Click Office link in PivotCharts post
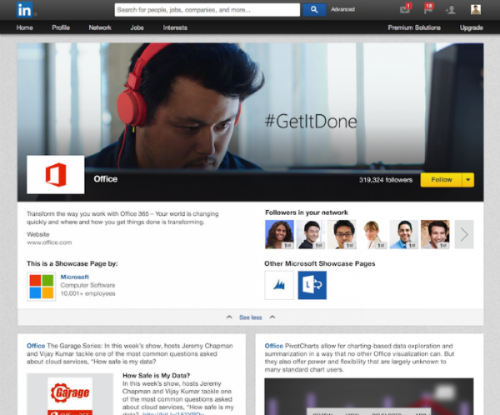Screen dimensions: 500x415 pos(274,346)
